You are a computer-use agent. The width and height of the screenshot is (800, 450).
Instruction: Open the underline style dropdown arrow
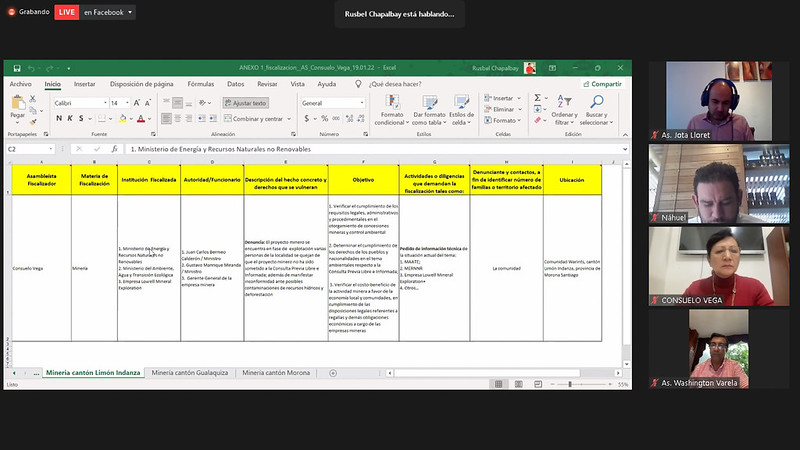90,119
